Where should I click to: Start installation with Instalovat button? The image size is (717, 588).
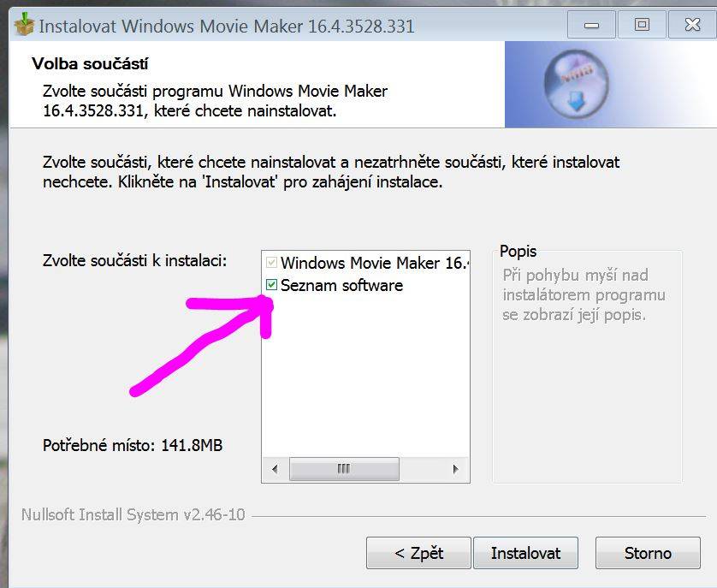[525, 553]
